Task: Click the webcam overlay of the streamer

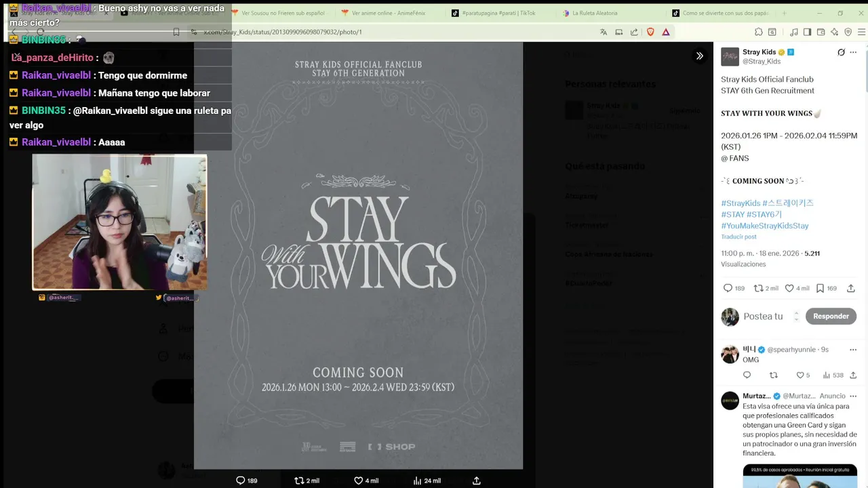Action: click(119, 222)
